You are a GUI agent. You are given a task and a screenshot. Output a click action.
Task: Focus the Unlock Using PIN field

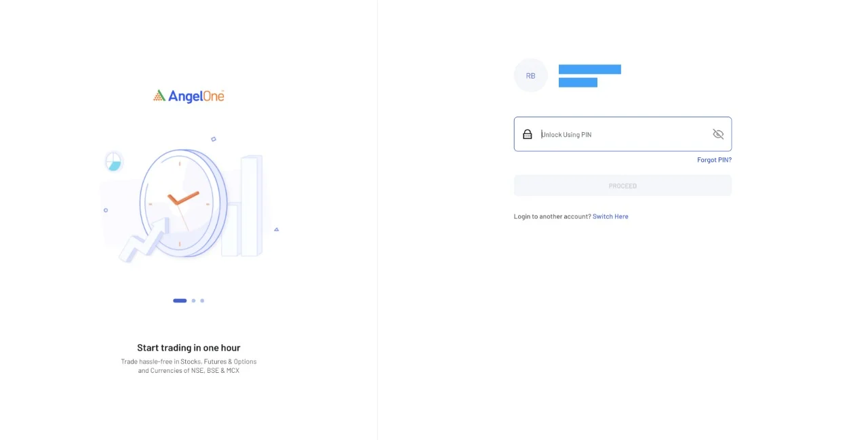tap(623, 134)
